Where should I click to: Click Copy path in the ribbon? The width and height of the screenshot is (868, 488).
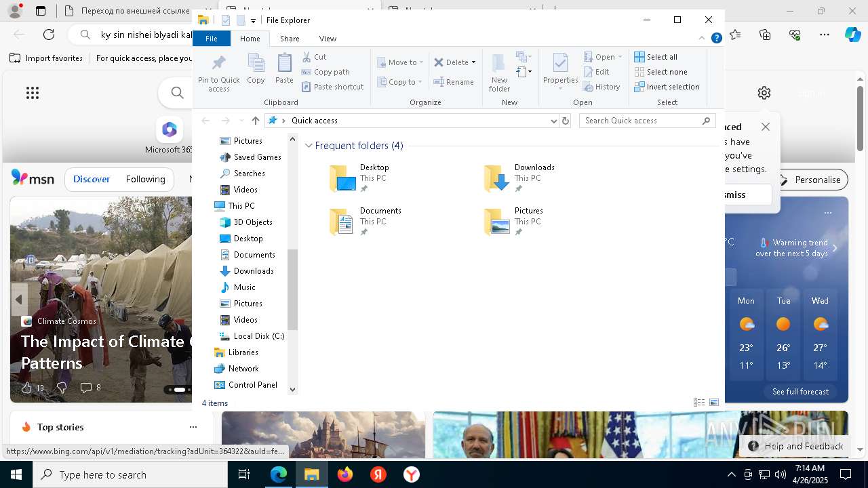tap(325, 72)
